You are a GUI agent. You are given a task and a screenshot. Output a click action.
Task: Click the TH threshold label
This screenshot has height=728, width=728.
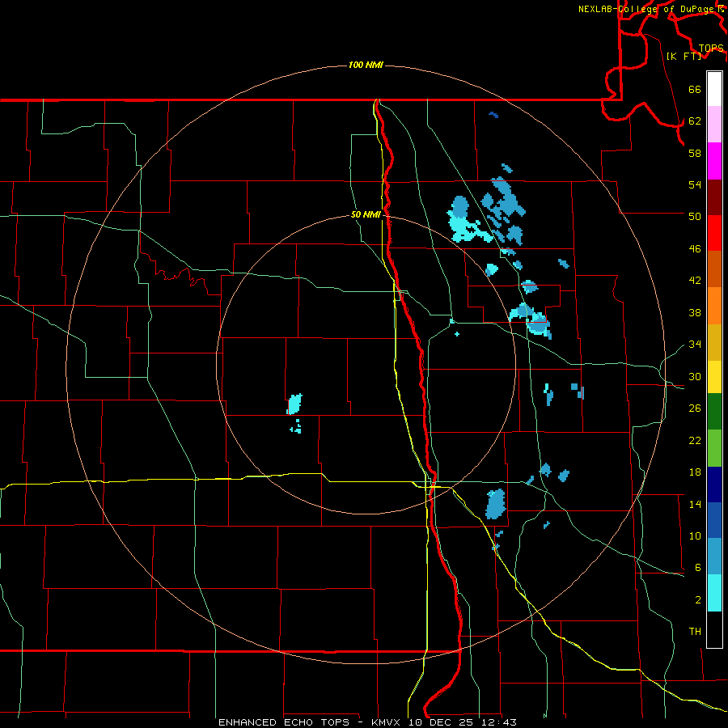695,632
